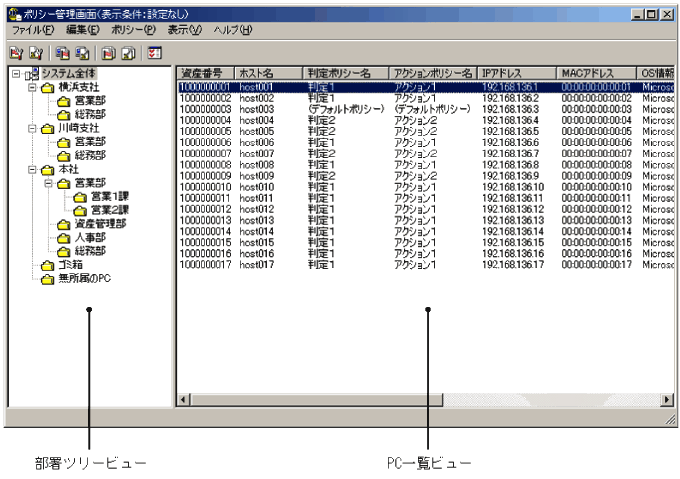Image resolution: width=680 pixels, height=479 pixels.
Task: Click the hammer-and-wrench toolbar icon (second in toolbar)
Action: [36, 53]
